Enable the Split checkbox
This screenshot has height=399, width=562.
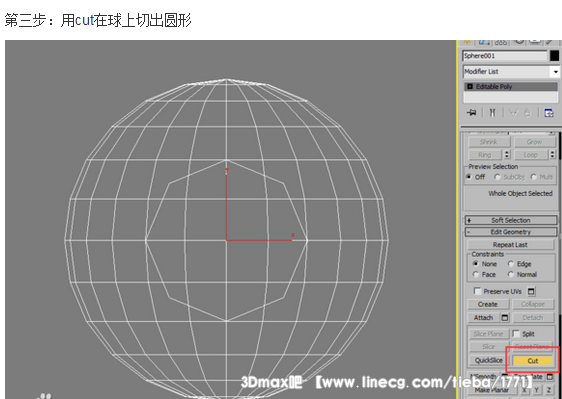click(x=516, y=334)
